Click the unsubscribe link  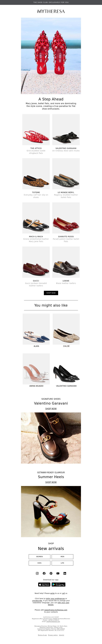tap(37, 601)
